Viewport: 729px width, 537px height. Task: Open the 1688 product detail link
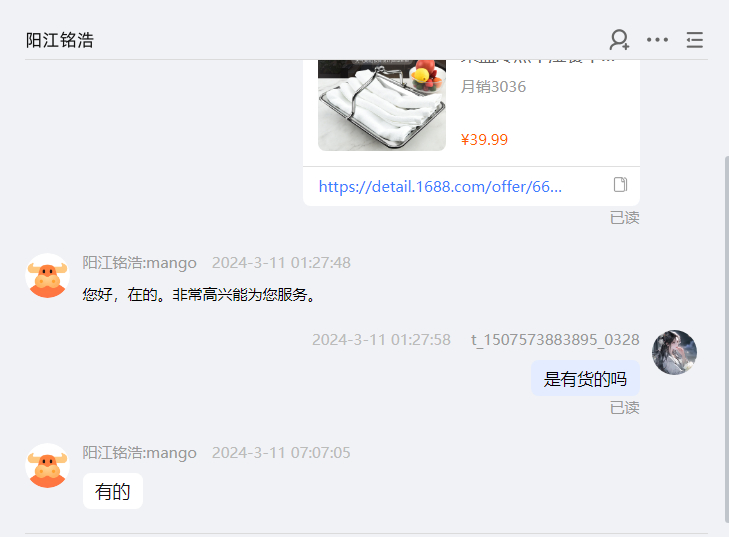440,187
